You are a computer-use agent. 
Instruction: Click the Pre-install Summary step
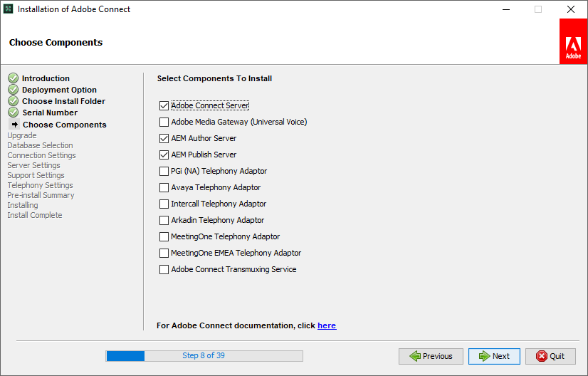tap(41, 195)
